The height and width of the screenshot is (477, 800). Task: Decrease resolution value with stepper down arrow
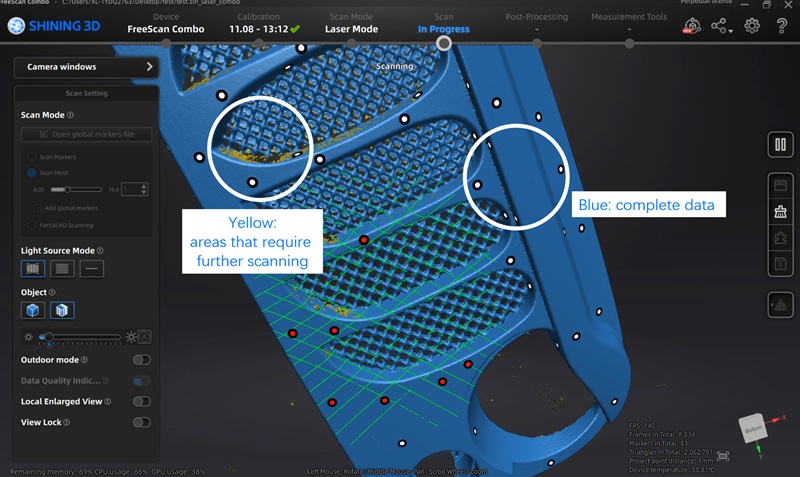click(144, 192)
